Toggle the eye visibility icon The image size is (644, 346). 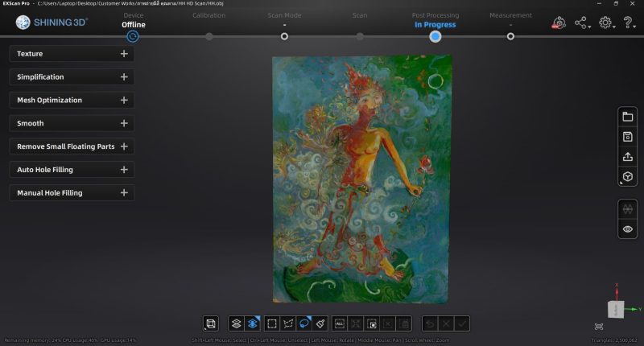(x=628, y=229)
